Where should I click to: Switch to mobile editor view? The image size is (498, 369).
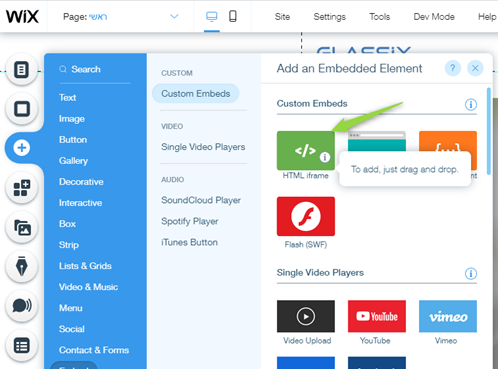[233, 16]
